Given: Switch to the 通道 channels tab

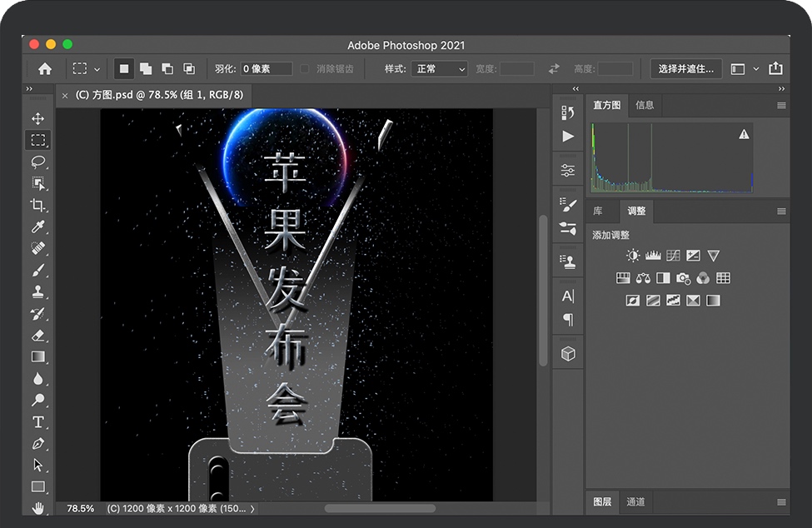Looking at the screenshot, I should (x=635, y=501).
